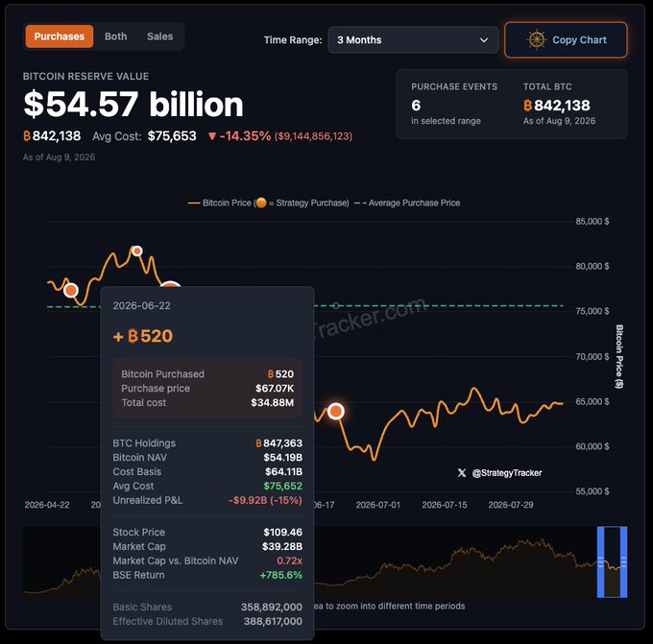This screenshot has width=653, height=644.
Task: Click the small green circle on average price line
Action: (x=336, y=306)
